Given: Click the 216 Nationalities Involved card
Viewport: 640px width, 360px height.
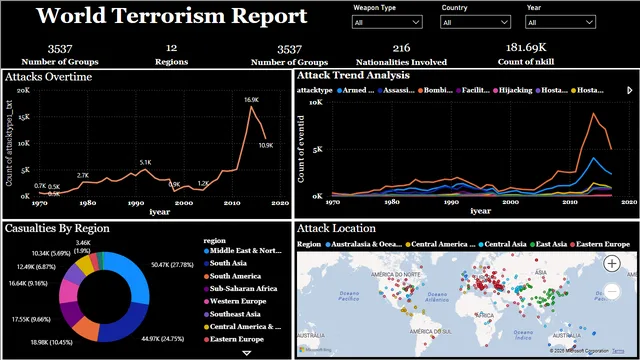Looking at the screenshot, I should click(401, 55).
